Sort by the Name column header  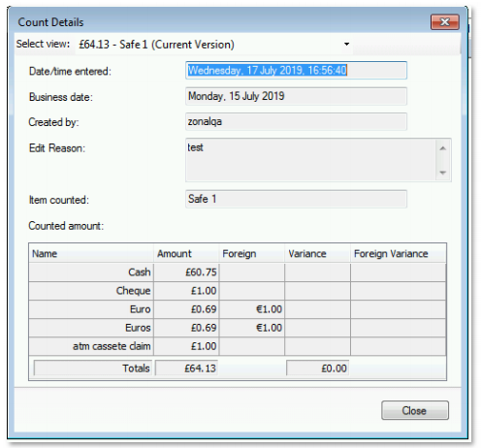tap(91, 253)
